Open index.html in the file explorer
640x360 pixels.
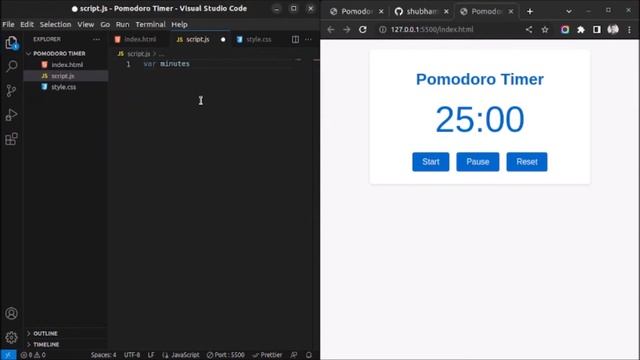pos(67,64)
